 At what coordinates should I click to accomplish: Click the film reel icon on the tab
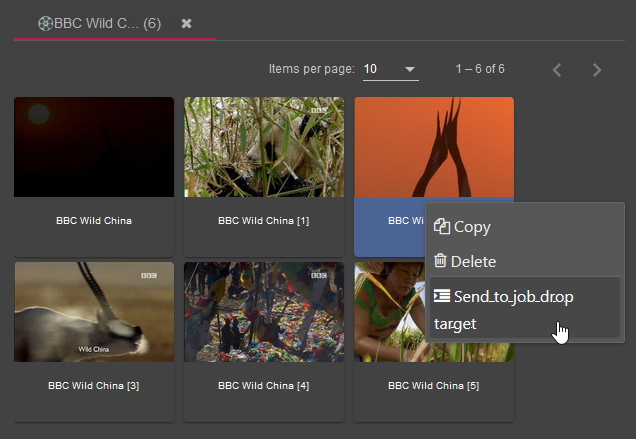coord(45,24)
